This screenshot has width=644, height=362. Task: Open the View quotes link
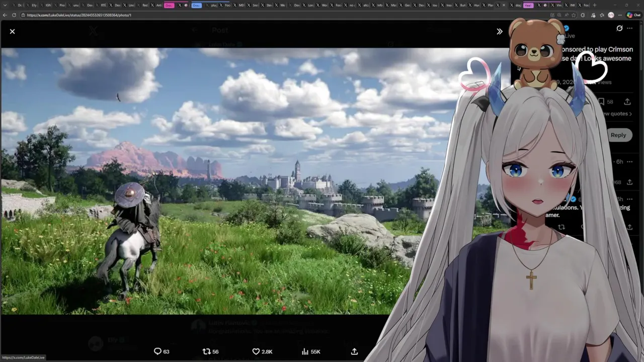(x=618, y=114)
